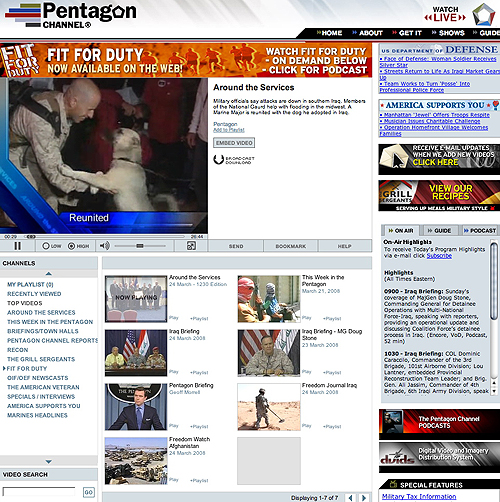The height and width of the screenshot is (502, 500).
Task: Open Pentagon Briefing Geoff Morrell thumbnail
Action: (x=136, y=407)
